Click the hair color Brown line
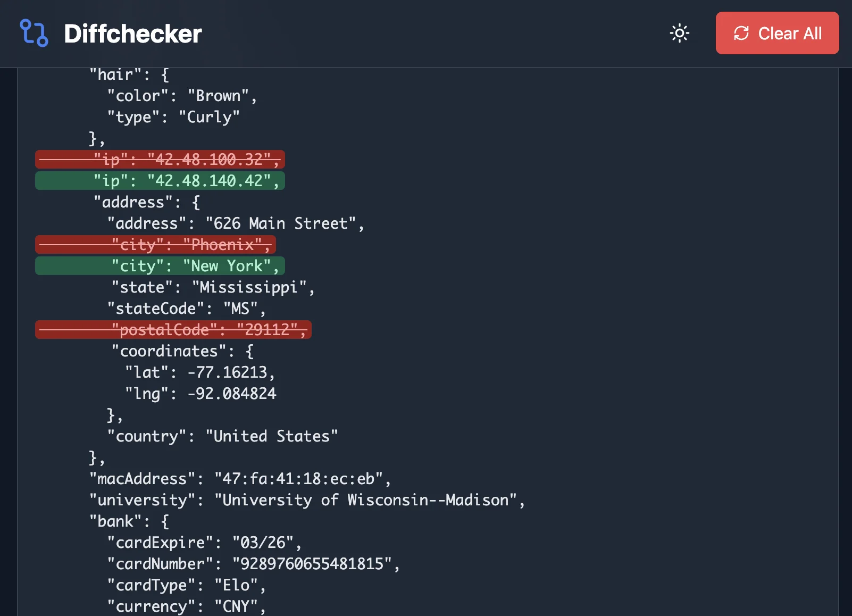The width and height of the screenshot is (852, 616). click(182, 96)
